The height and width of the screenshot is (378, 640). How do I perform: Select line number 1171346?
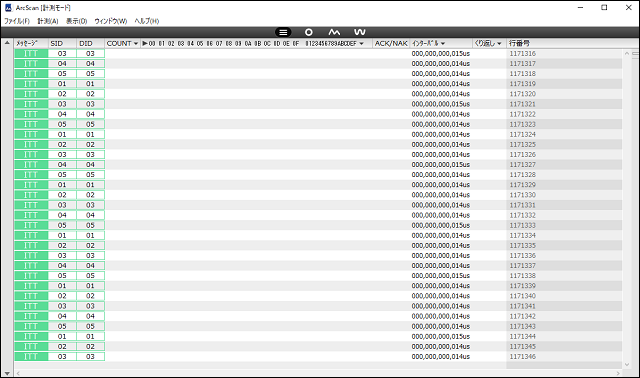(522, 357)
